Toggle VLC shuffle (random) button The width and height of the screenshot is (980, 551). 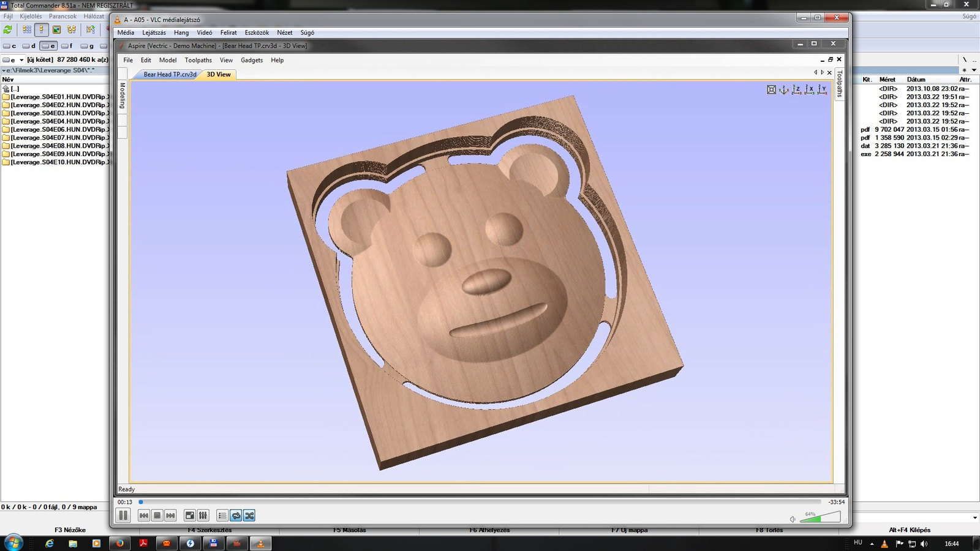point(249,515)
